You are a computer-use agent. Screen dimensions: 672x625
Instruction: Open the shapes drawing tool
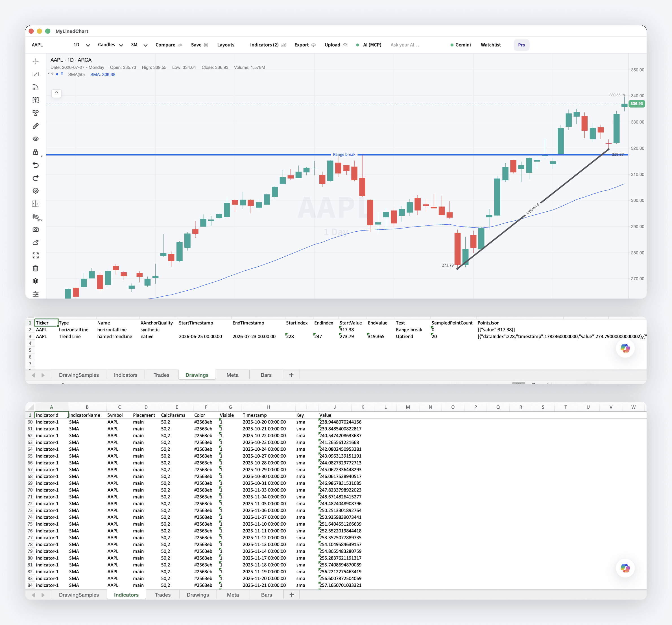click(x=36, y=113)
